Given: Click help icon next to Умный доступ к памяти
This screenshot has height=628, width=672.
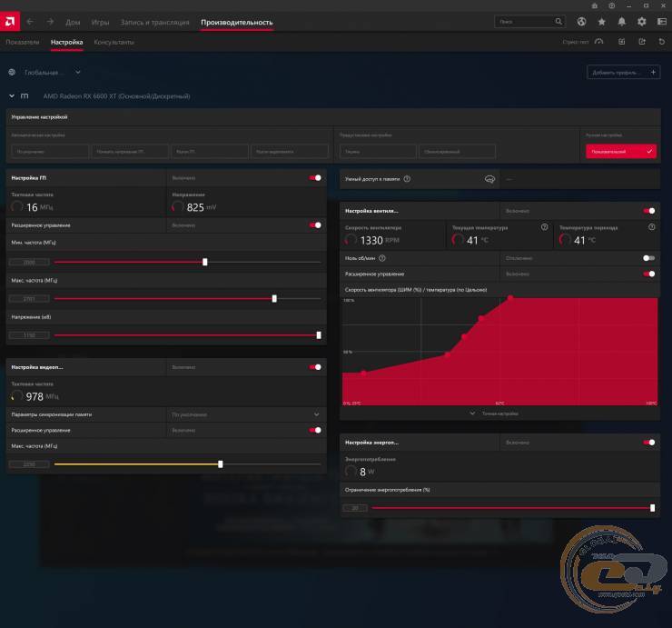Looking at the screenshot, I should coord(407,179).
